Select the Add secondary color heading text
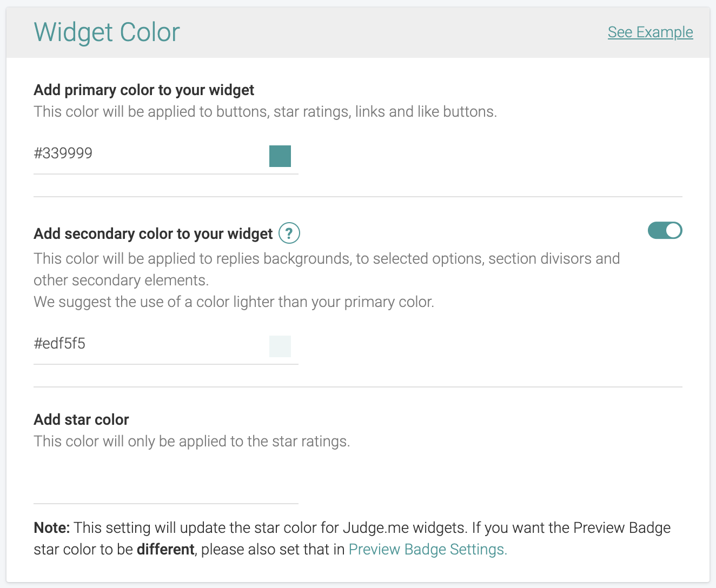The image size is (716, 588). click(x=153, y=233)
